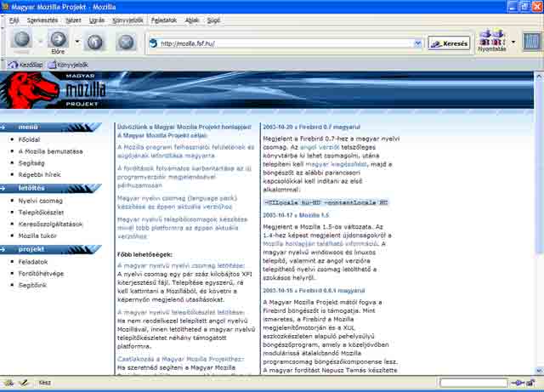Open the Telepítőkészlet link
The image size is (544, 392).
click(41, 213)
